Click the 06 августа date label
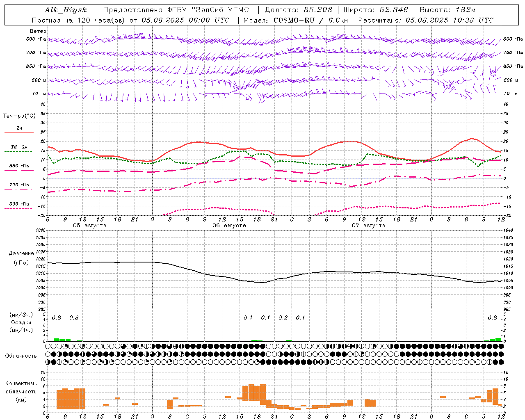This screenshot has width=525, height=420. (229, 226)
